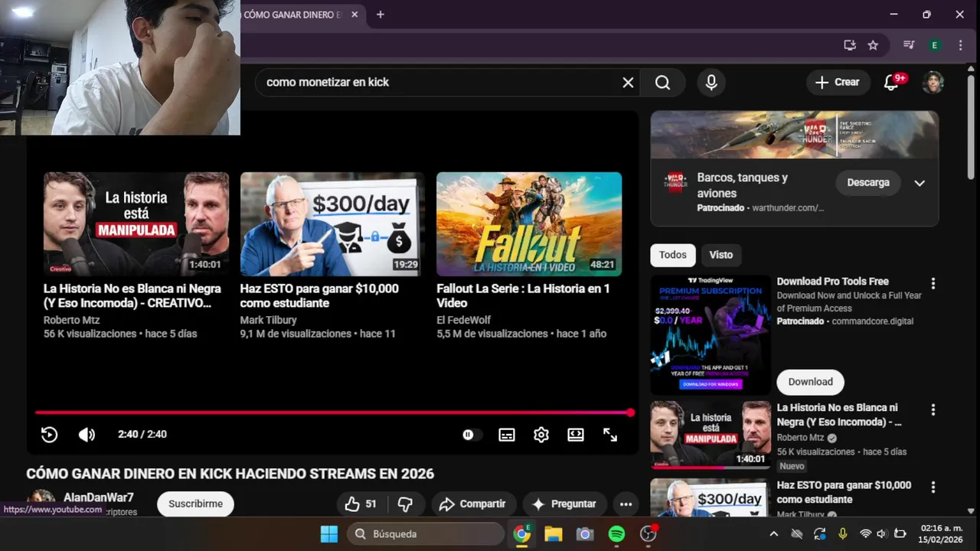Switch to theater mode
Viewport: 980px width, 551px height.
pyautogui.click(x=576, y=435)
